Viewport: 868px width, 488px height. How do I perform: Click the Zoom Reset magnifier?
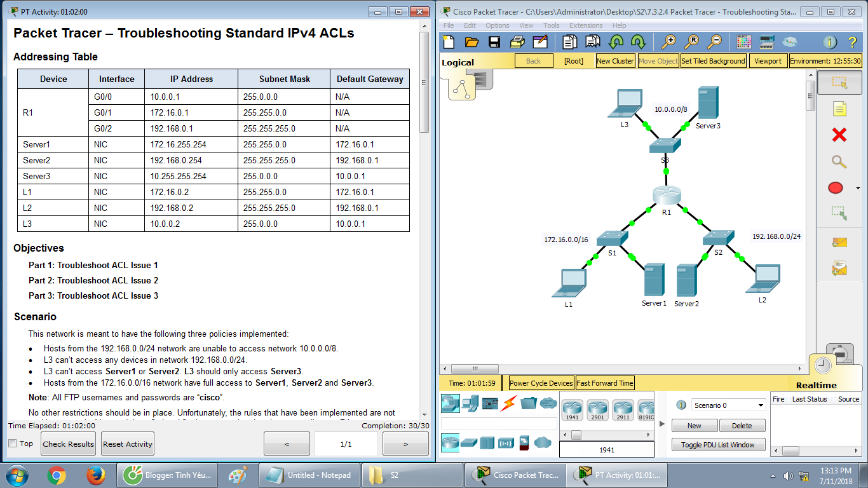(x=691, y=42)
